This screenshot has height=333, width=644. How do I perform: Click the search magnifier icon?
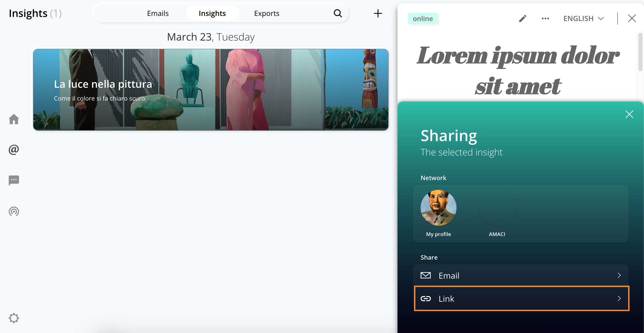(x=338, y=13)
